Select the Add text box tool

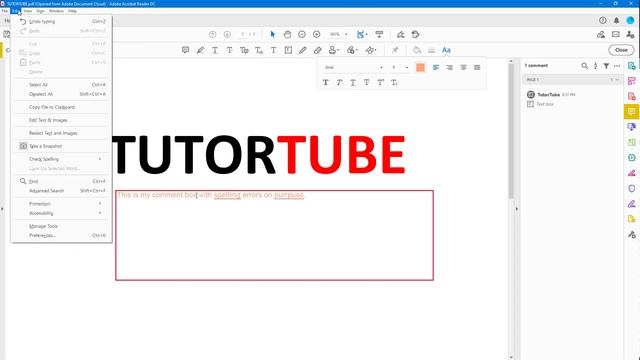pos(288,50)
